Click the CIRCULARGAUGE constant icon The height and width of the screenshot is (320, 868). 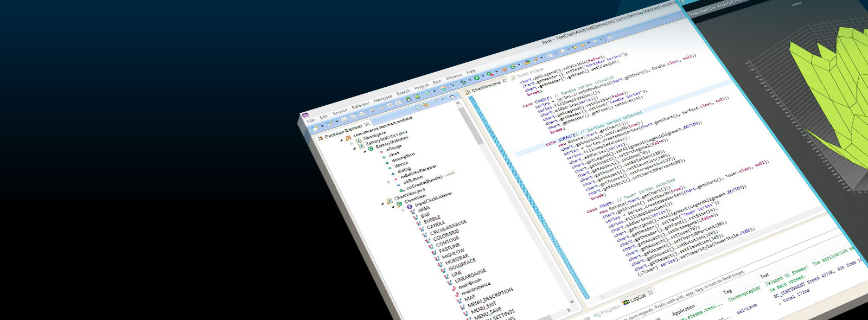coord(424,235)
